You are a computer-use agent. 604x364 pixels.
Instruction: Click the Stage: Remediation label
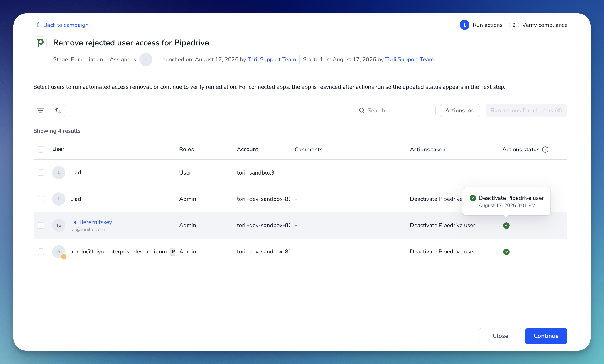(78, 59)
